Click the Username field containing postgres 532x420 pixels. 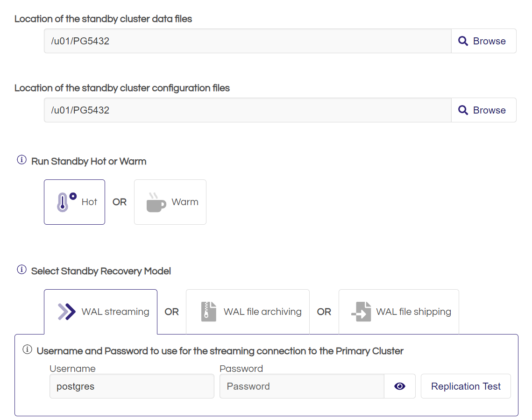132,386
